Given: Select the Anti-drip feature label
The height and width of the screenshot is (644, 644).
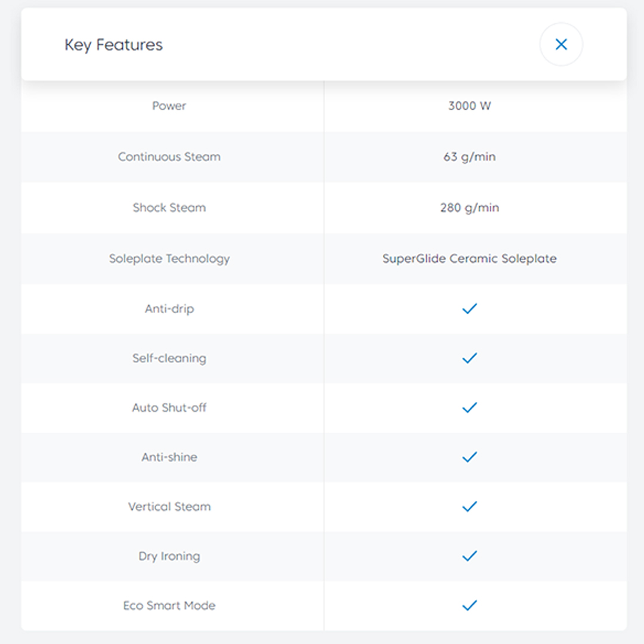Looking at the screenshot, I should [169, 309].
